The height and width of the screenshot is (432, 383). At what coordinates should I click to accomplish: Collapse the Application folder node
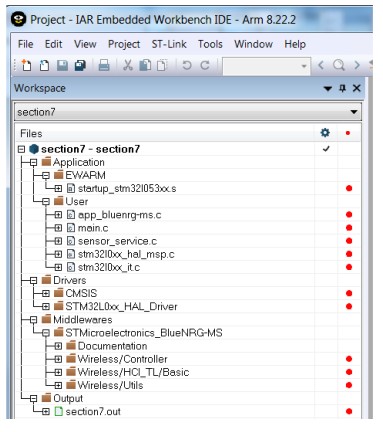tap(34, 162)
